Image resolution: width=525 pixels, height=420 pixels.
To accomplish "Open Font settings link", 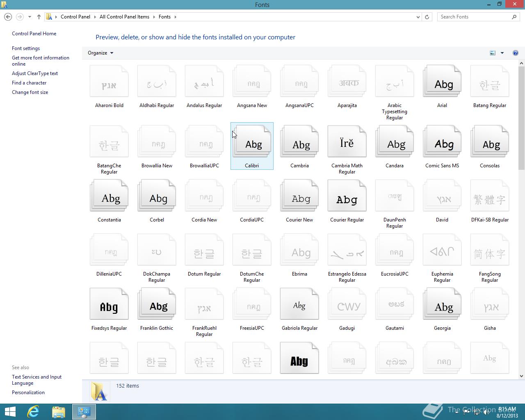I will point(26,48).
